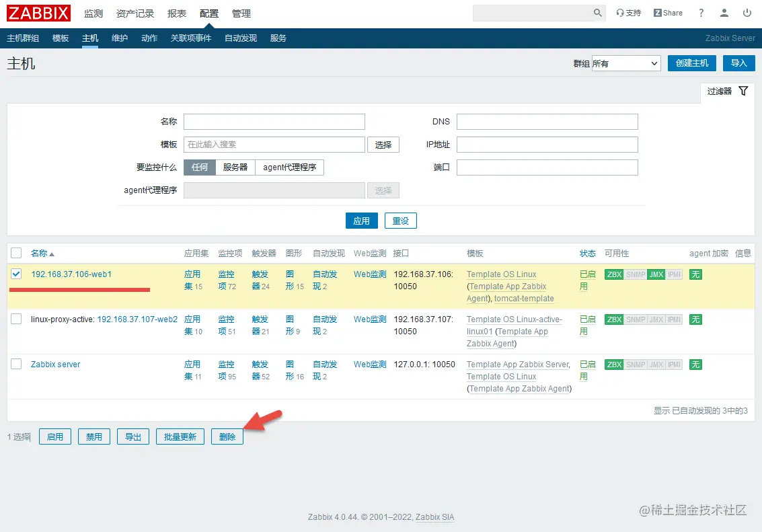The height and width of the screenshot is (532, 762).
Task: Check the 192.168.37.107-web2 host checkbox
Action: tap(17, 319)
